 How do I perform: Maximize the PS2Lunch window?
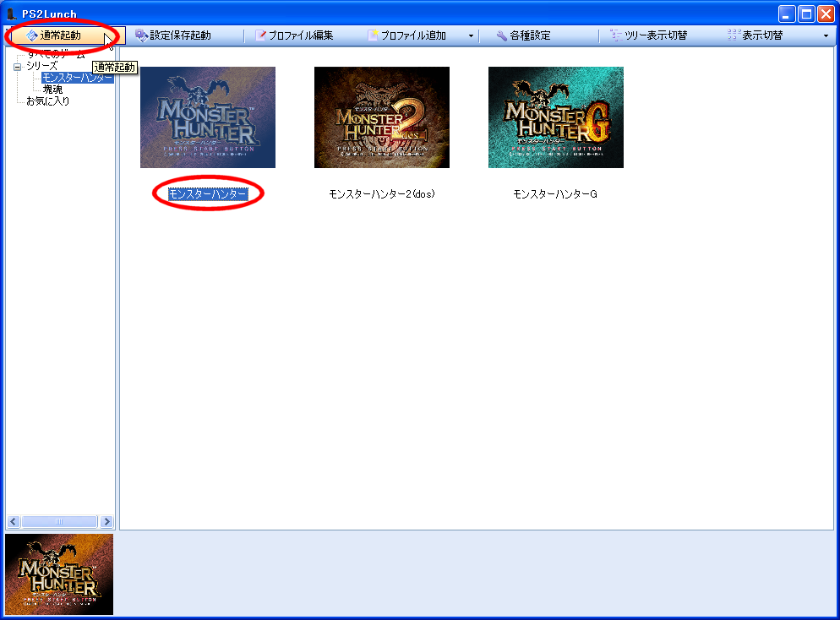click(806, 14)
